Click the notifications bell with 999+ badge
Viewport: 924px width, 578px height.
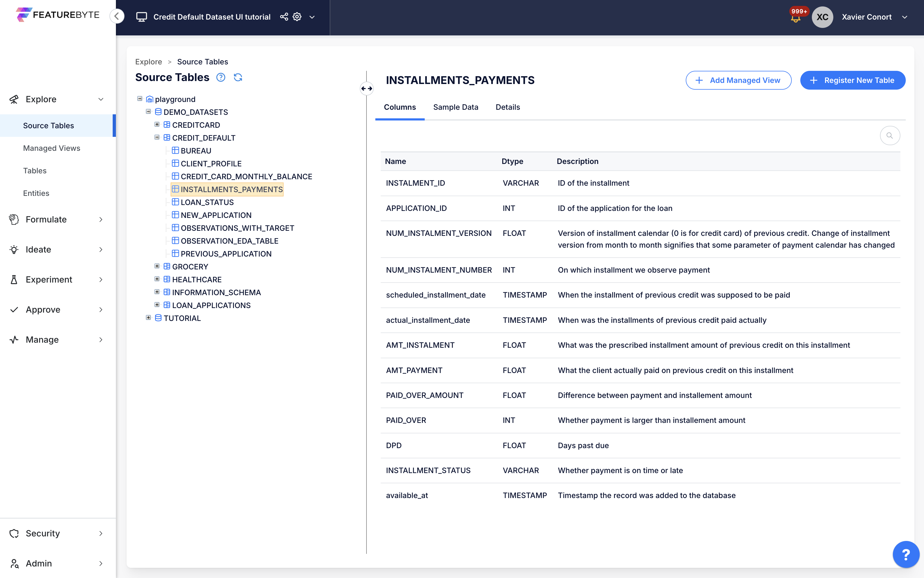[795, 18]
